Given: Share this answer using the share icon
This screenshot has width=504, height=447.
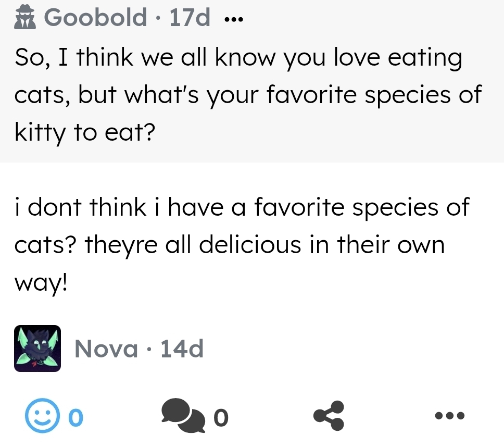Looking at the screenshot, I should pos(329,416).
